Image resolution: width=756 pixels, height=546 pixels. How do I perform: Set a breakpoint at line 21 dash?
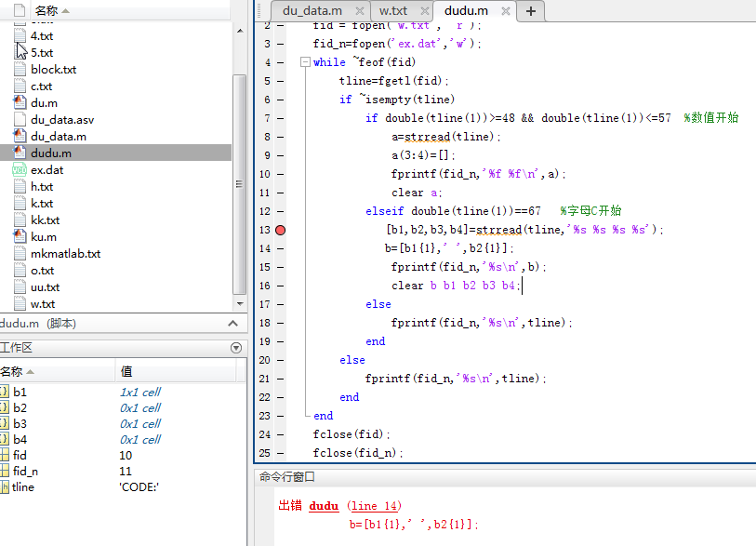pos(280,380)
